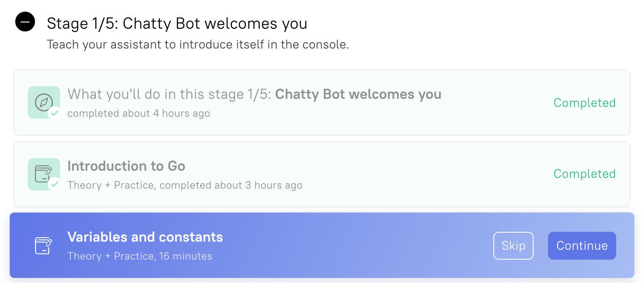Open 'What you'll do in this stage' title
The width and height of the screenshot is (644, 283).
(x=254, y=94)
